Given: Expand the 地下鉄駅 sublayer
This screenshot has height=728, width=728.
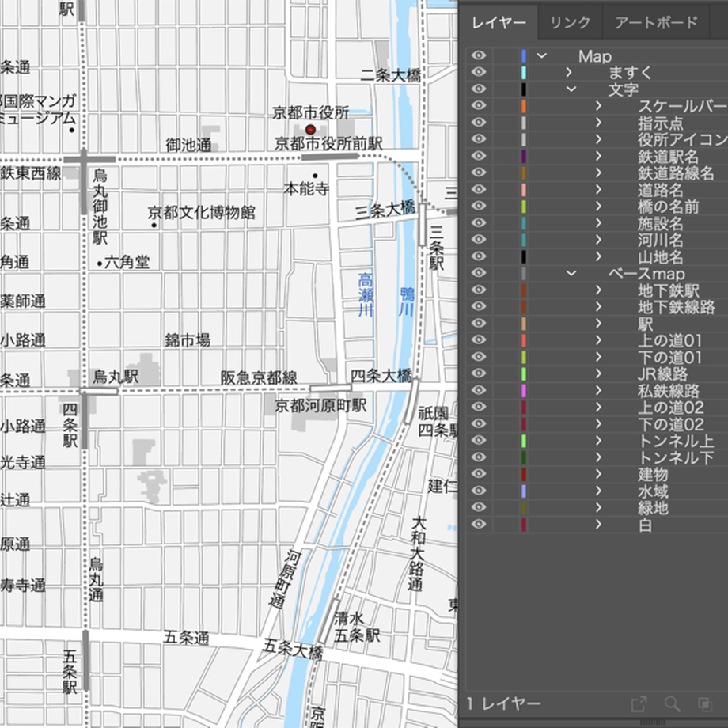Looking at the screenshot, I should click(599, 290).
